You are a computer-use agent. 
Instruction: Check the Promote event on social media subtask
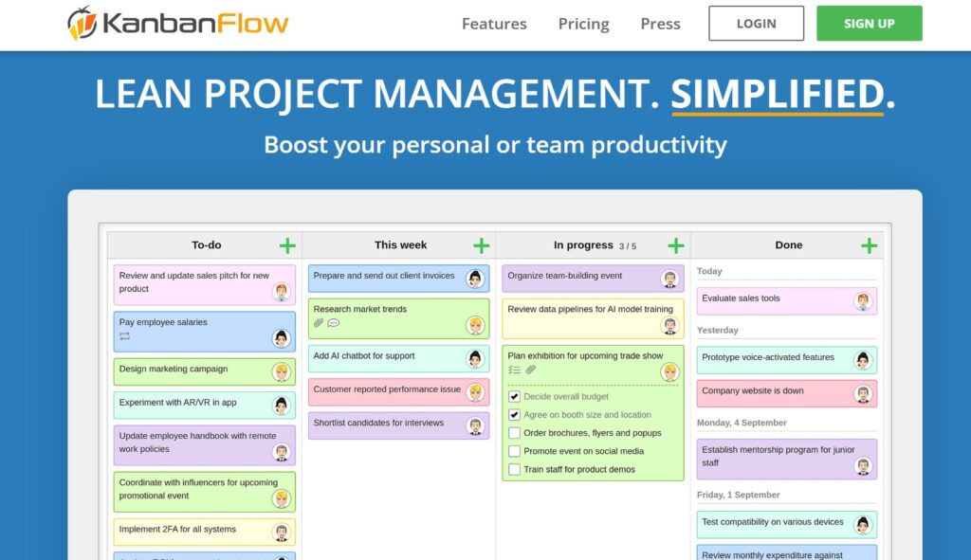pyautogui.click(x=515, y=451)
